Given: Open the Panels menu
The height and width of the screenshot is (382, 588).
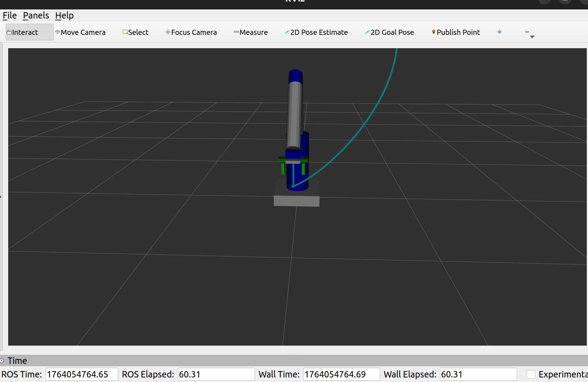Looking at the screenshot, I should point(36,15).
